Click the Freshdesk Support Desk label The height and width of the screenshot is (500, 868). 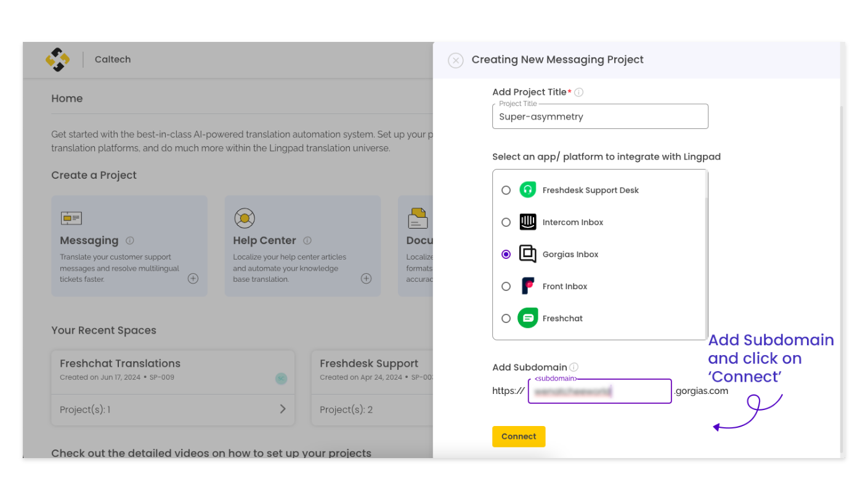point(591,191)
